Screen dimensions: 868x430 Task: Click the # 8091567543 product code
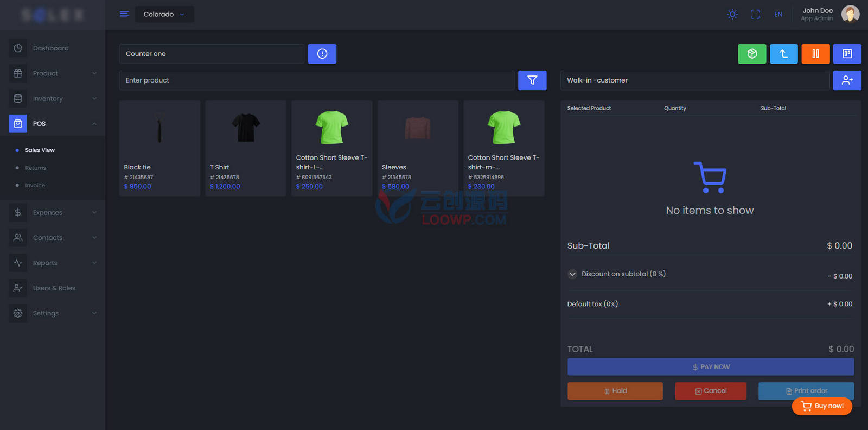point(314,178)
